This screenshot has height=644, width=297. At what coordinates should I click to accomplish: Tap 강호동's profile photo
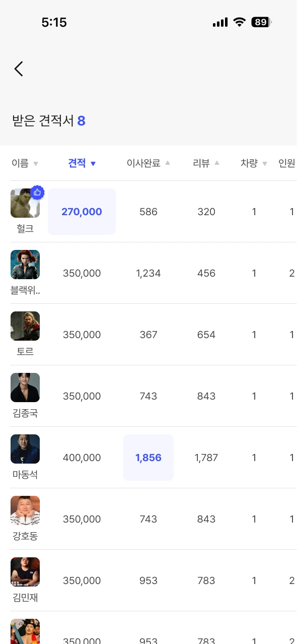tap(25, 510)
